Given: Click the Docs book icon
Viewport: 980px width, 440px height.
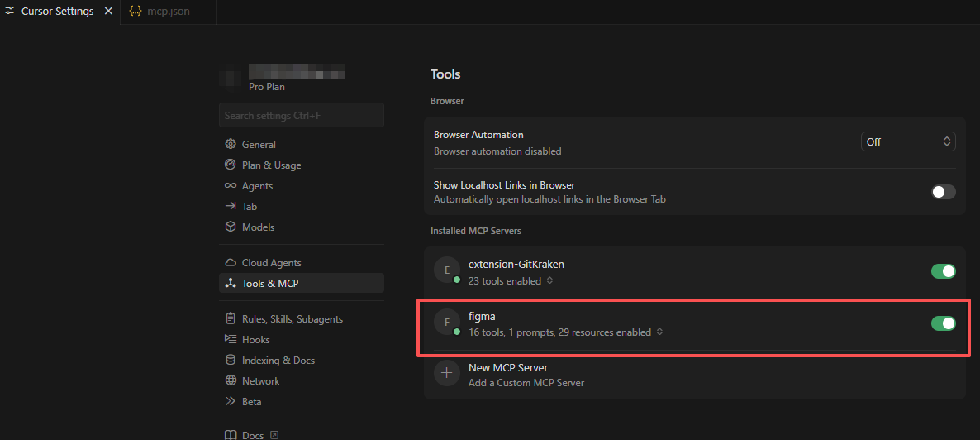Looking at the screenshot, I should 230,435.
